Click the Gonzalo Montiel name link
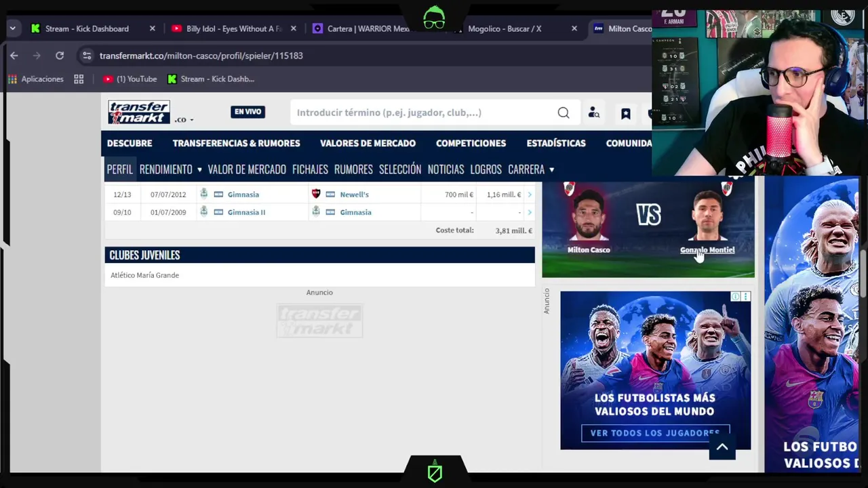Screen dimensions: 868x488 coord(707,249)
